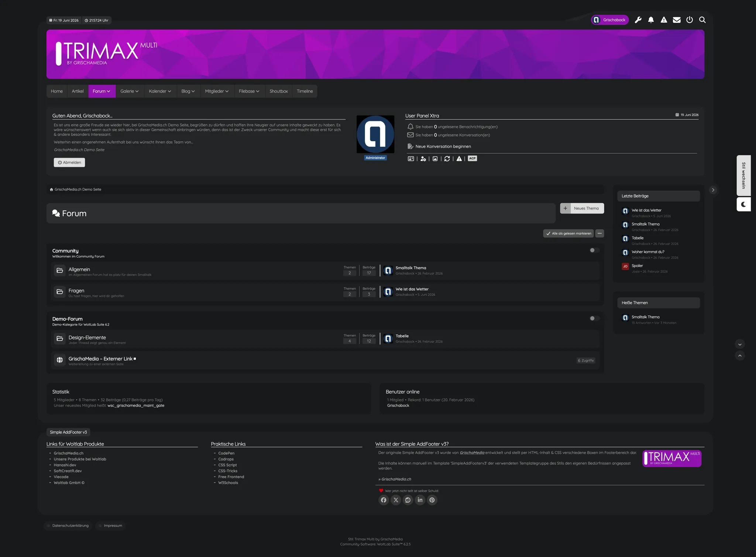Click the user settings icon in User Panel Xtra
756x557 pixels.
pos(423,159)
